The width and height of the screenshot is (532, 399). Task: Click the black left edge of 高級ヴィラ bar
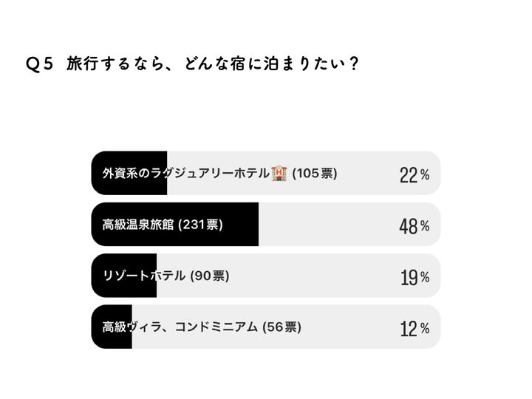tap(97, 327)
